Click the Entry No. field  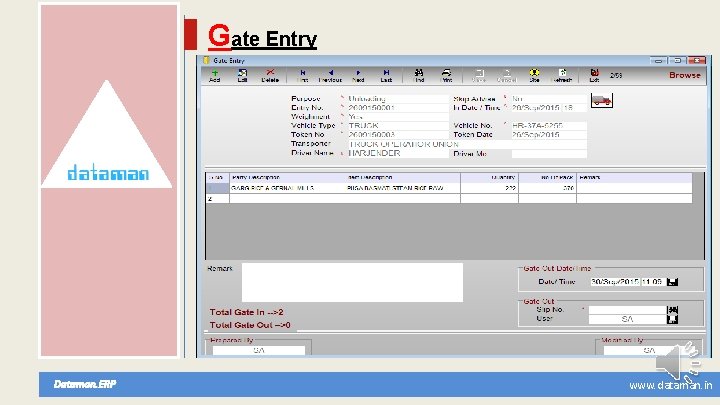(x=398, y=108)
